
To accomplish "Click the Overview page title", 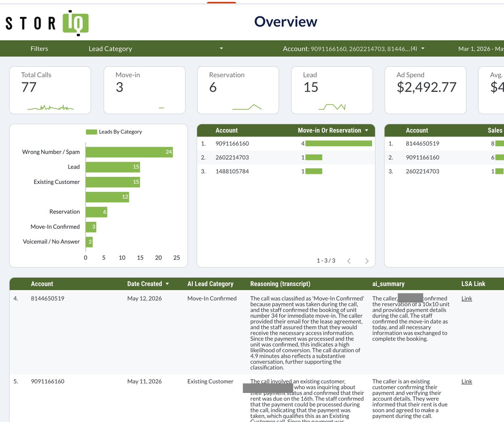I will coord(286,21).
